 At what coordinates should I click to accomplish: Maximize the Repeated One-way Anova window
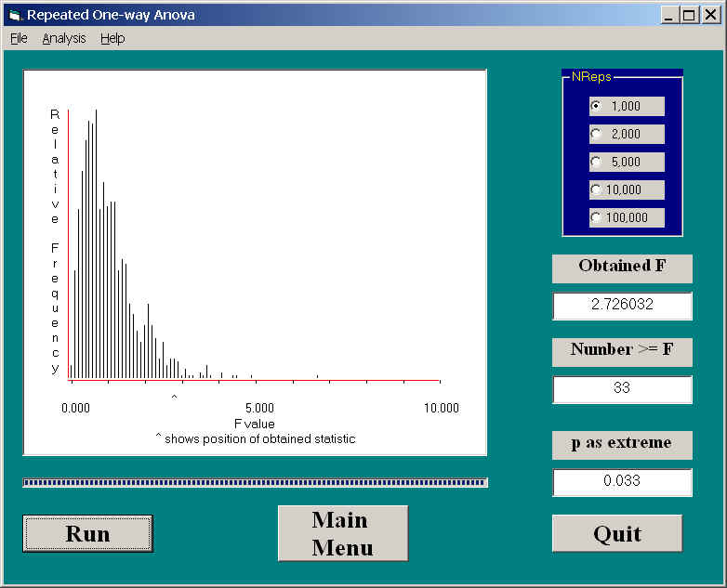[x=689, y=15]
